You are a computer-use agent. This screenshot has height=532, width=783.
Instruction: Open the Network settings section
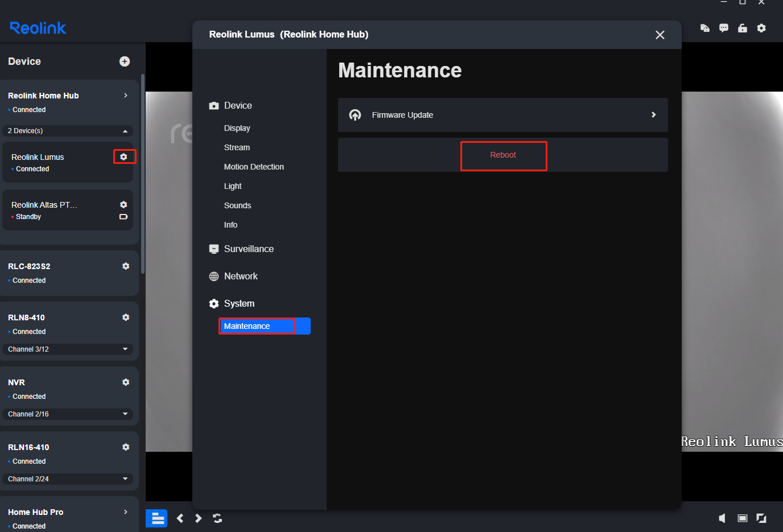tap(241, 277)
